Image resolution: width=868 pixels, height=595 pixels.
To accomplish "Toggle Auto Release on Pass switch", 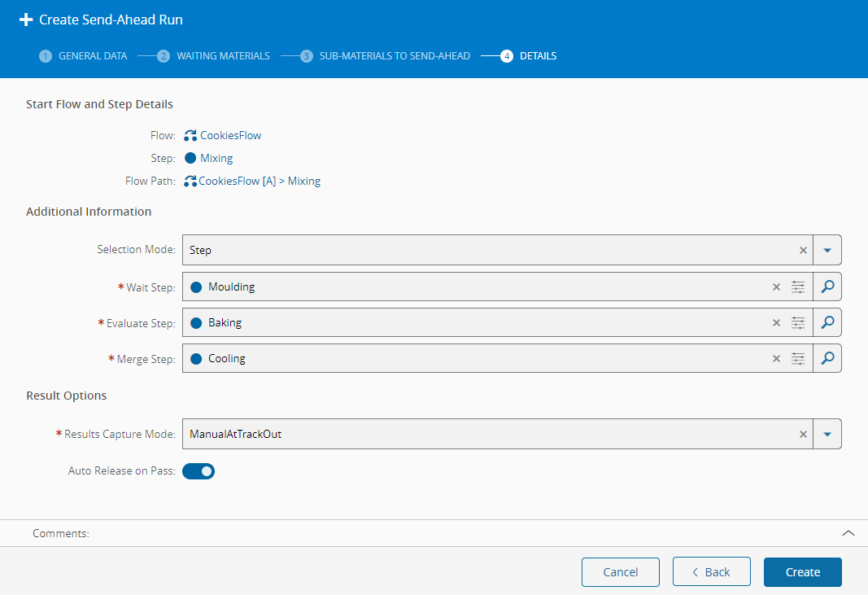I will coord(198,470).
